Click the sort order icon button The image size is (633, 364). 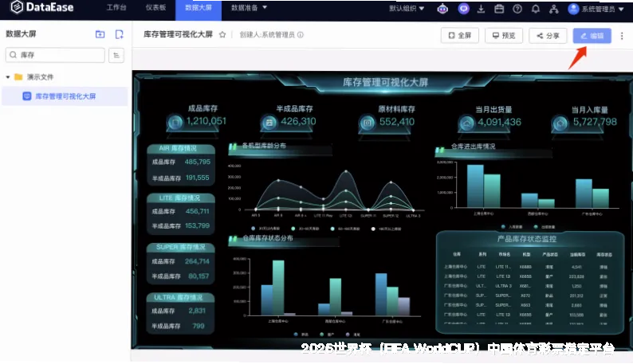116,55
